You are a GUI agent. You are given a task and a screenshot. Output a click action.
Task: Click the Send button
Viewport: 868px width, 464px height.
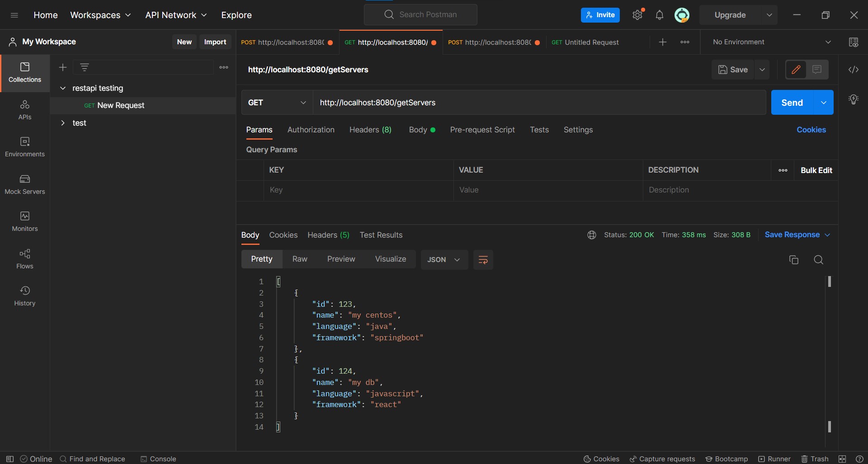point(792,103)
